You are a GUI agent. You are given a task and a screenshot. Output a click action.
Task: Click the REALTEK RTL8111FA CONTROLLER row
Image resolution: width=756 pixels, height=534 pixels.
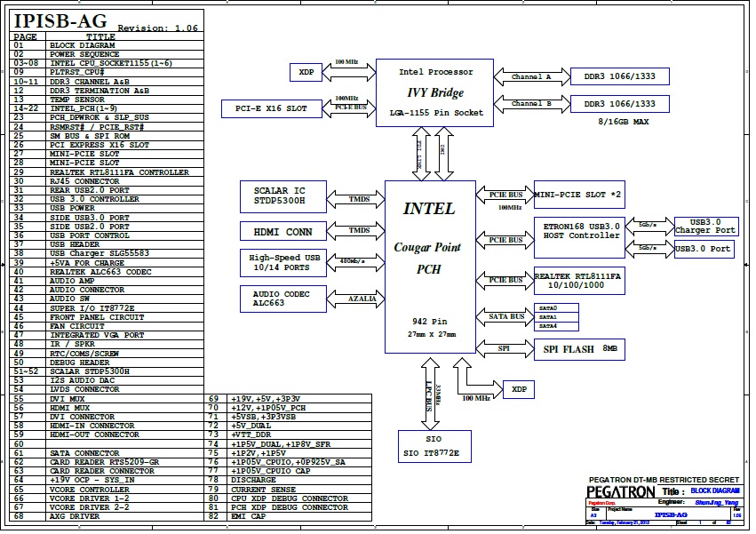tap(107, 172)
